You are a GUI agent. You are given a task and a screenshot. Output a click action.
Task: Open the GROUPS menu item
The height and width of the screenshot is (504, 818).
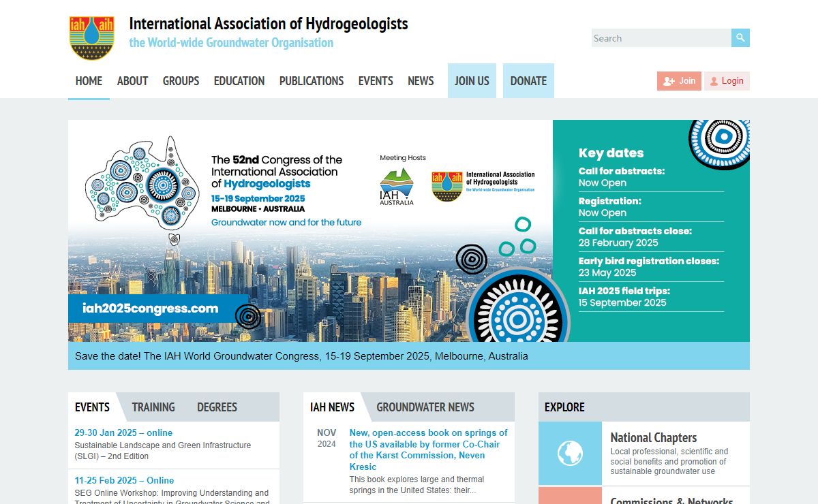181,81
